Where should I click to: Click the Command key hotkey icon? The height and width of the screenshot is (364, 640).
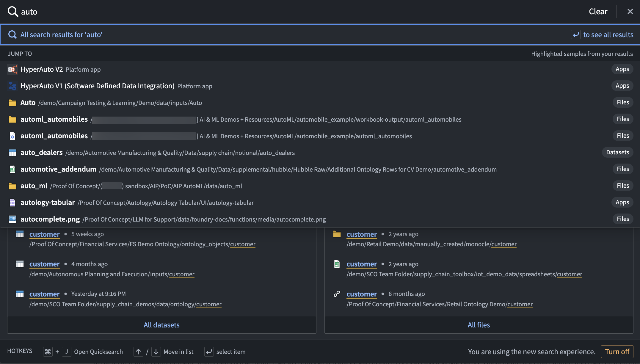(48, 352)
